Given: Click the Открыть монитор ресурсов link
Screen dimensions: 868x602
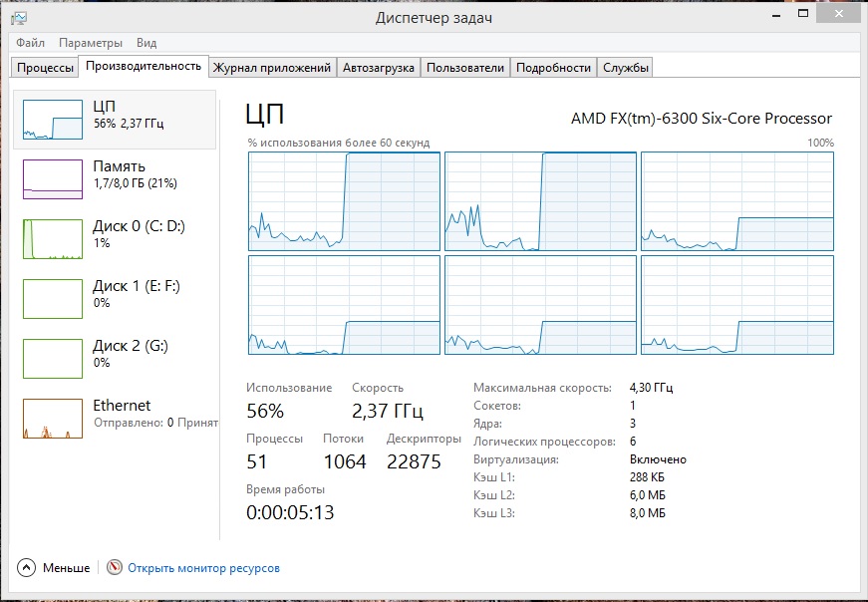Looking at the screenshot, I should pos(204,568).
